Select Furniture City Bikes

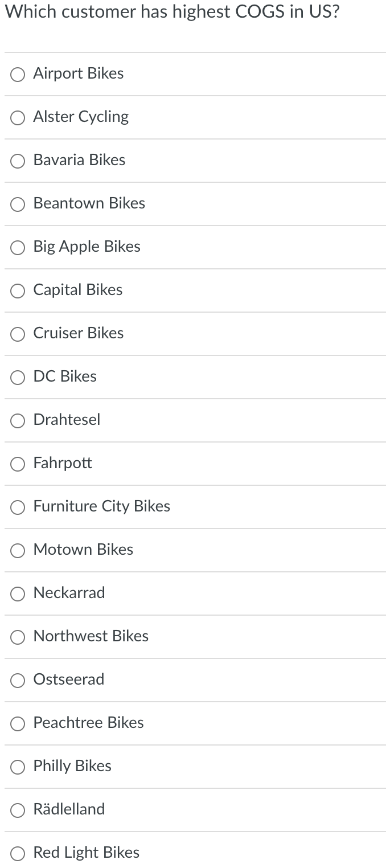tap(17, 507)
